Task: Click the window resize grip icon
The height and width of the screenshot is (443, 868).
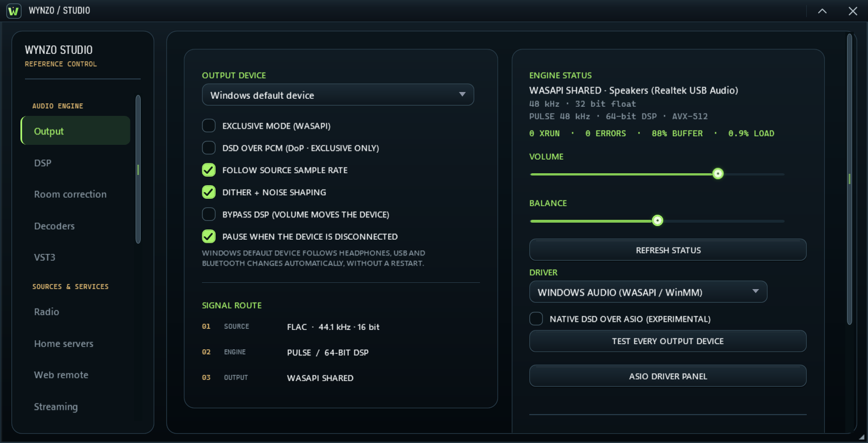Action: pyautogui.click(x=862, y=437)
